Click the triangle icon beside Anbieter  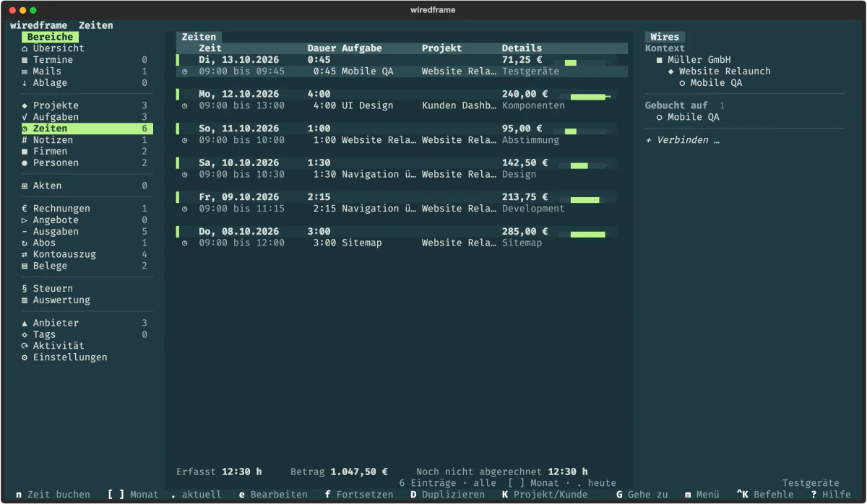click(x=25, y=323)
